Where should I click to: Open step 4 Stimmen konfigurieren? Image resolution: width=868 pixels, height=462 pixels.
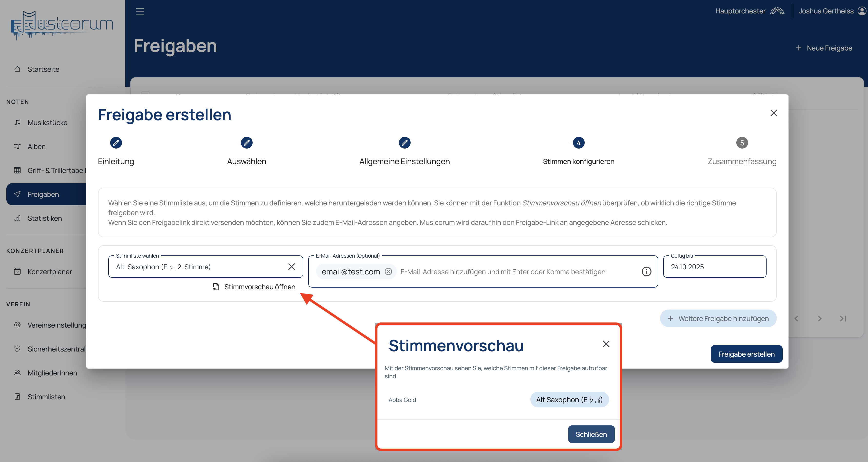pos(578,143)
